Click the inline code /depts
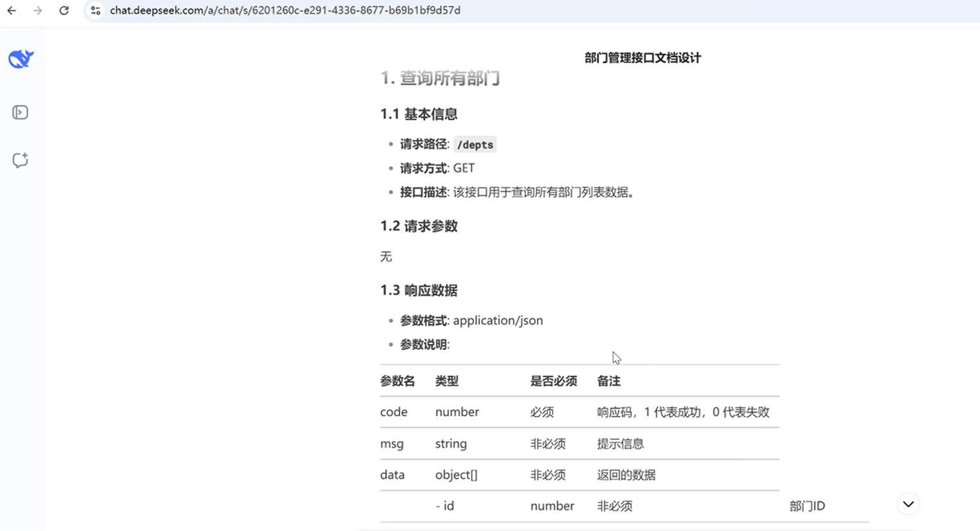This screenshot has height=531, width=980. pos(475,144)
